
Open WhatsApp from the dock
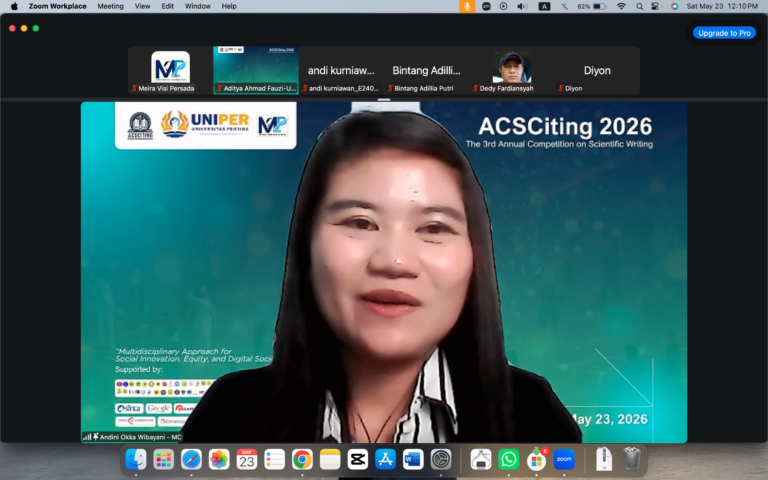[508, 459]
